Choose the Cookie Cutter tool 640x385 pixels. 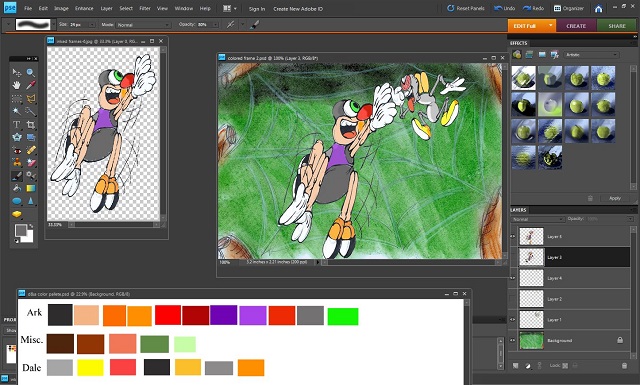point(17,137)
